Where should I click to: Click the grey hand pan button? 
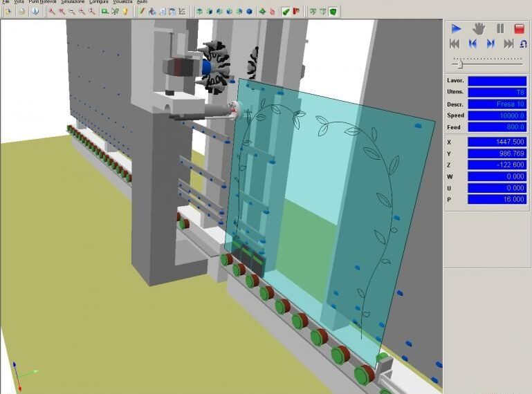(479, 29)
